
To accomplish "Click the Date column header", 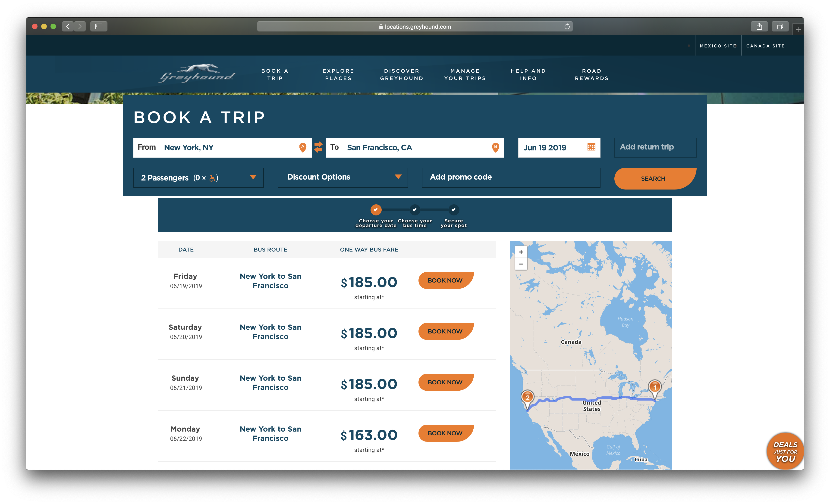I will (186, 249).
